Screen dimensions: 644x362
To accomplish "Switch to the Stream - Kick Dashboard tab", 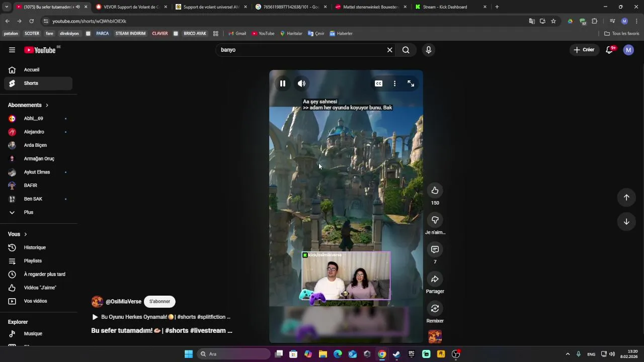I will pyautogui.click(x=451, y=7).
